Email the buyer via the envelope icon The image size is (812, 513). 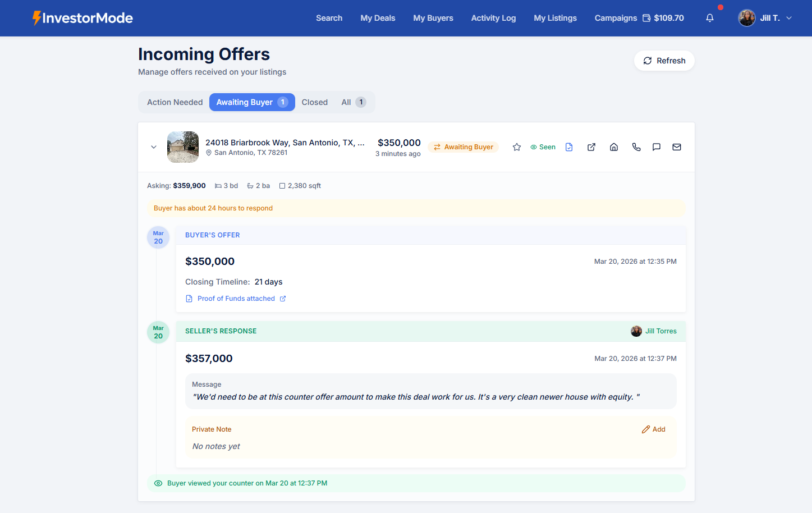677,146
